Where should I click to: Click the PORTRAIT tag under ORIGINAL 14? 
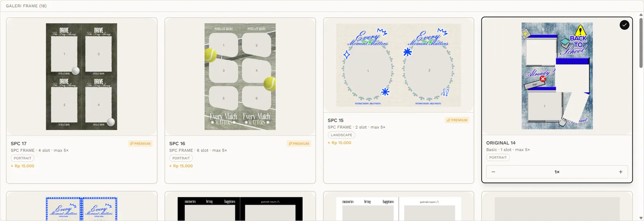point(498,158)
